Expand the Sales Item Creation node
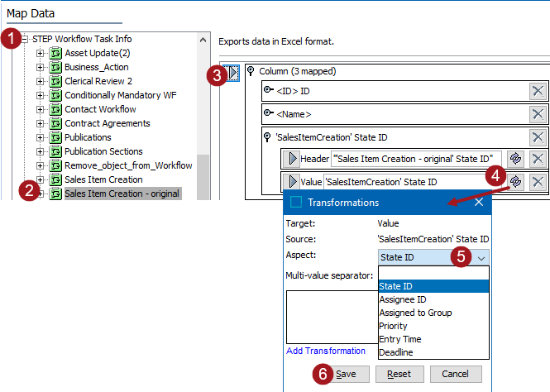Viewport: 550px width, 392px height. point(40,179)
